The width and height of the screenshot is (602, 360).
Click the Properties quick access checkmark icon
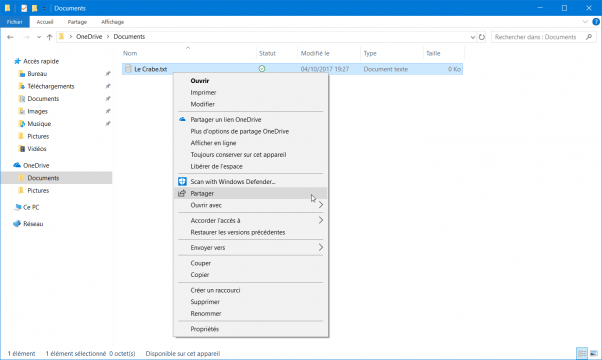(x=24, y=8)
